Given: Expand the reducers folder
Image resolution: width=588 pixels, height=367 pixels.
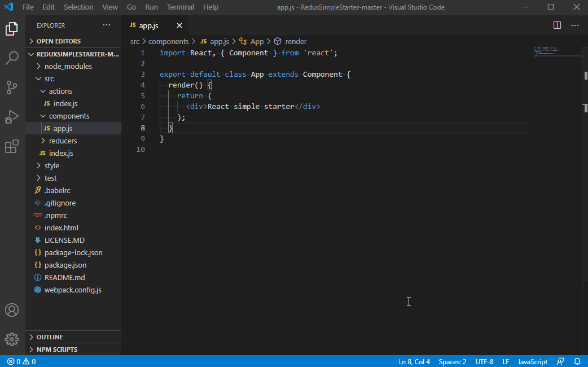Looking at the screenshot, I should [x=73, y=141].
